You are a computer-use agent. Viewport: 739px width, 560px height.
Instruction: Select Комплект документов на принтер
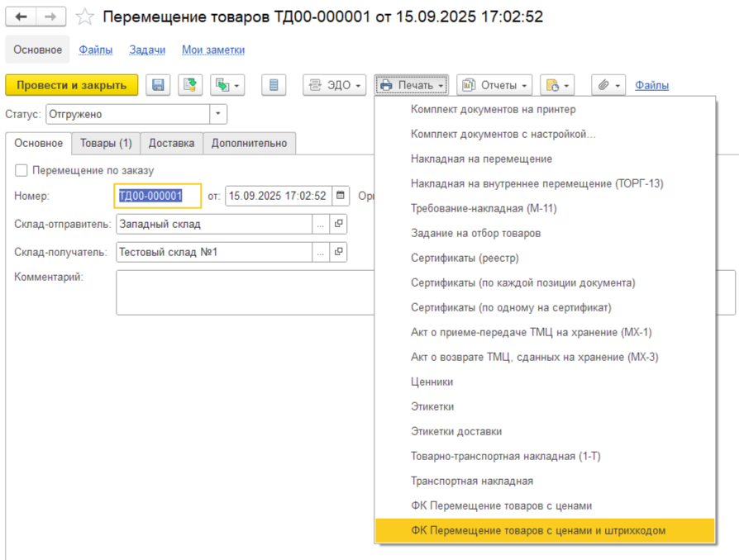pos(545,109)
